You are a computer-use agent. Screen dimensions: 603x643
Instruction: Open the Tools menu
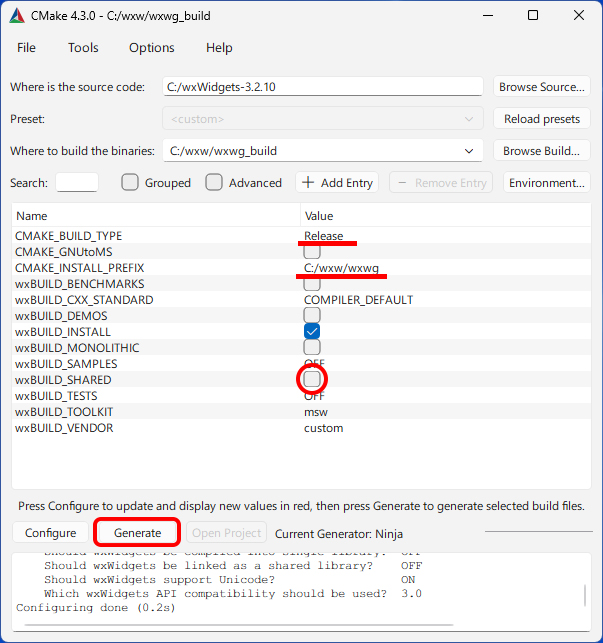tap(83, 48)
